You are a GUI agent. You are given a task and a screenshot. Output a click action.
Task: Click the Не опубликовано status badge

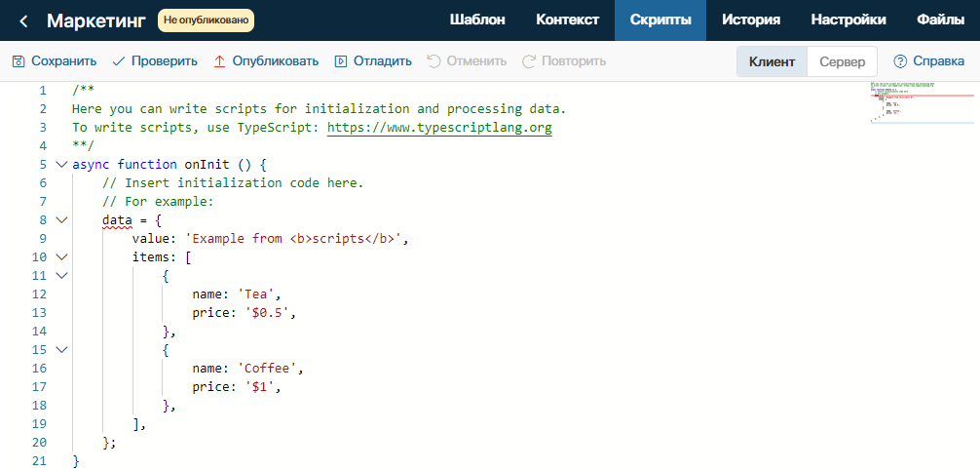[206, 20]
